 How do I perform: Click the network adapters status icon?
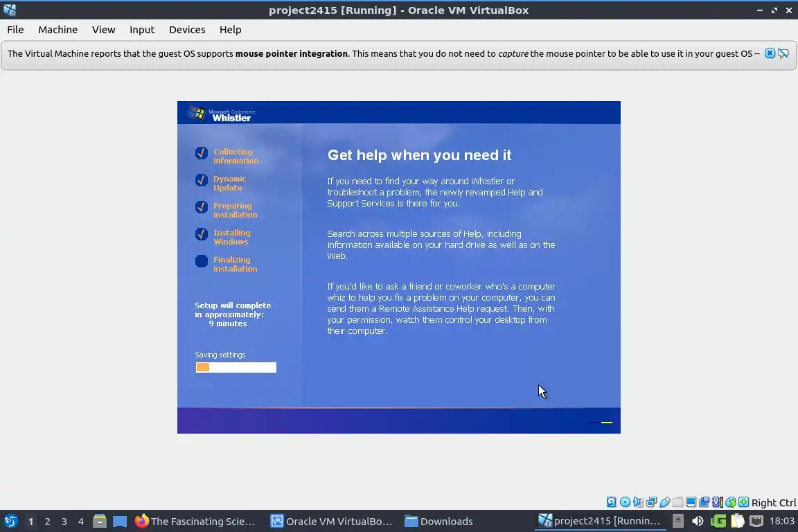click(x=651, y=502)
